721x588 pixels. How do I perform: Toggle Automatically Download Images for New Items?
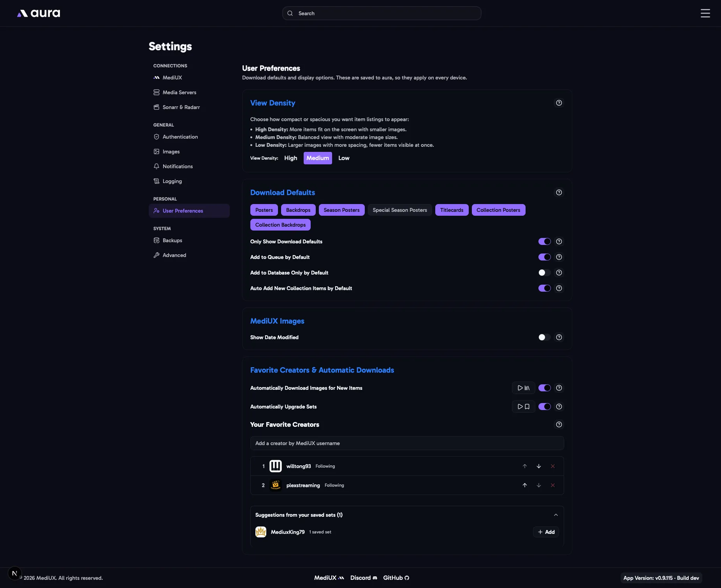click(544, 388)
